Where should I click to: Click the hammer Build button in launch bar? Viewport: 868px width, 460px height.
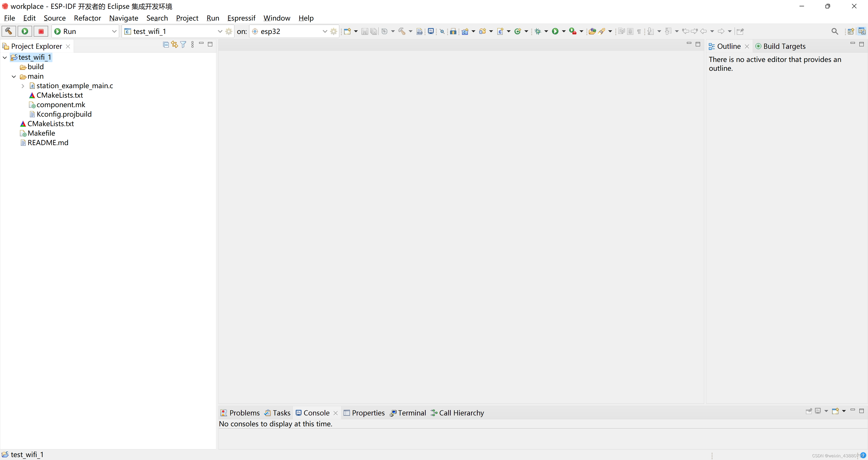pyautogui.click(x=8, y=31)
